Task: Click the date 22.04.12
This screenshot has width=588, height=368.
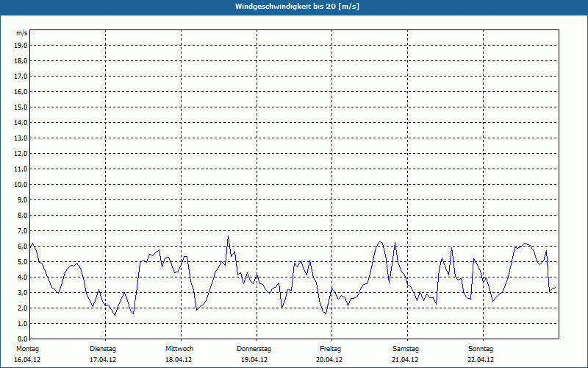Action: coord(481,359)
